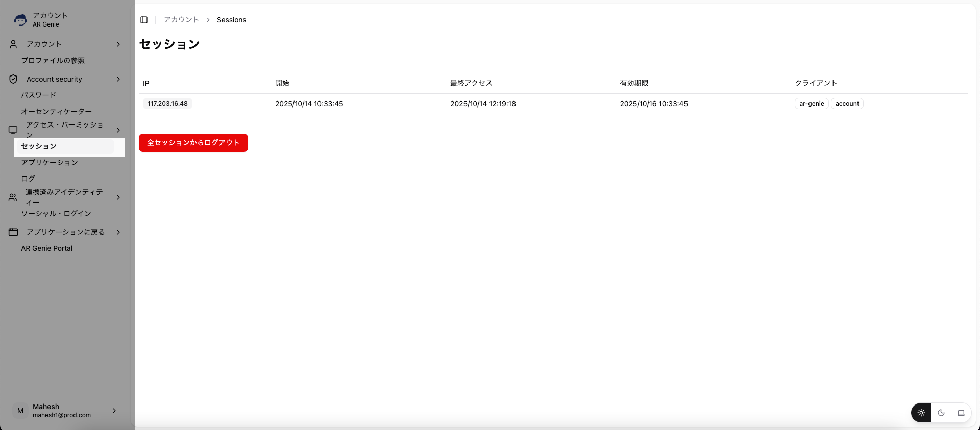980x430 pixels.
Task: Click the user icon beside アカウント
Action: click(13, 44)
